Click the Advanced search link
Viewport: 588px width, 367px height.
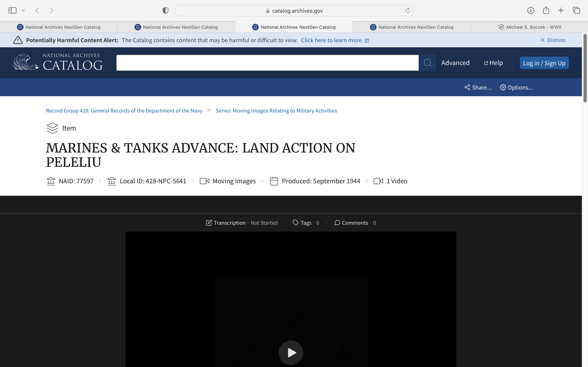[x=455, y=63]
